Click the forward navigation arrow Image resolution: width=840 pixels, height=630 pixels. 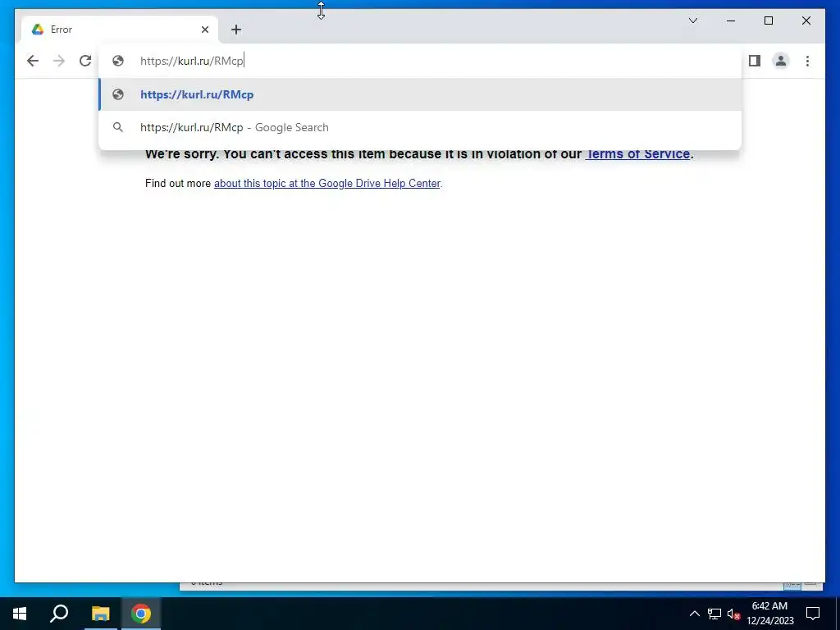[x=59, y=61]
